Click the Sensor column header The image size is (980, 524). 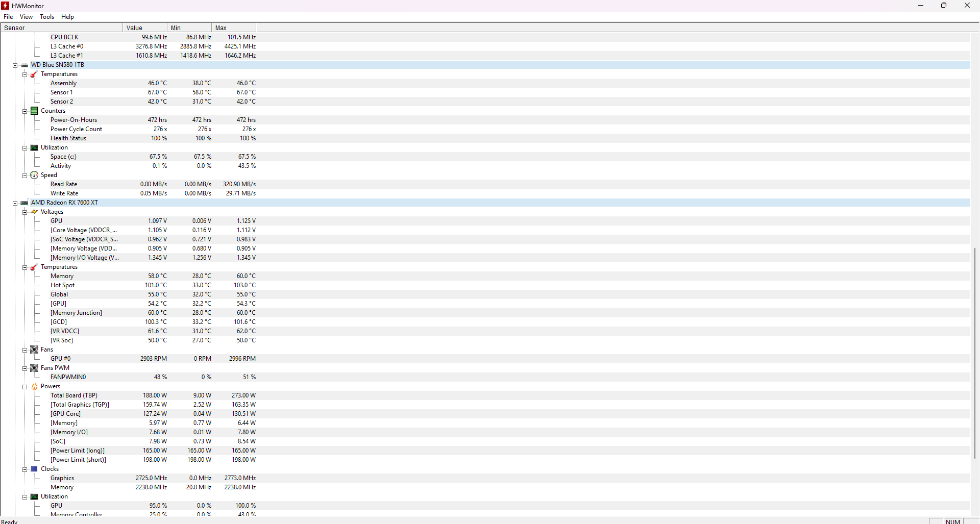tap(62, 28)
